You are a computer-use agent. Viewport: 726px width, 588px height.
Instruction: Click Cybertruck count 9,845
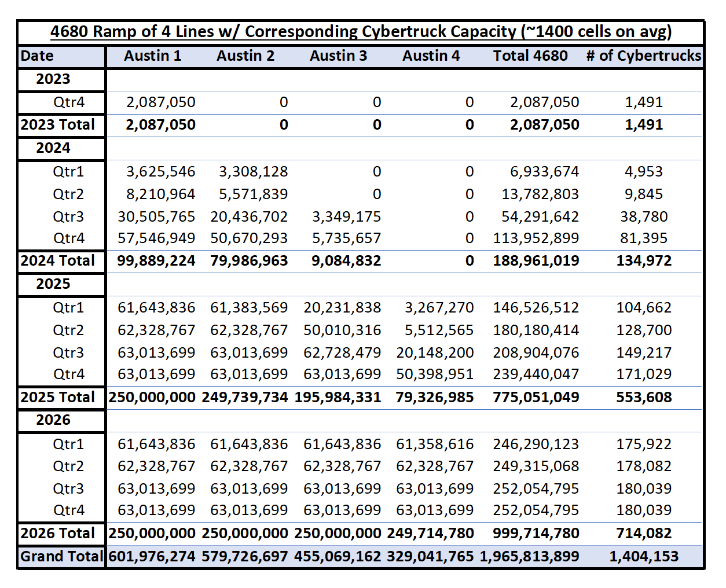point(644,194)
